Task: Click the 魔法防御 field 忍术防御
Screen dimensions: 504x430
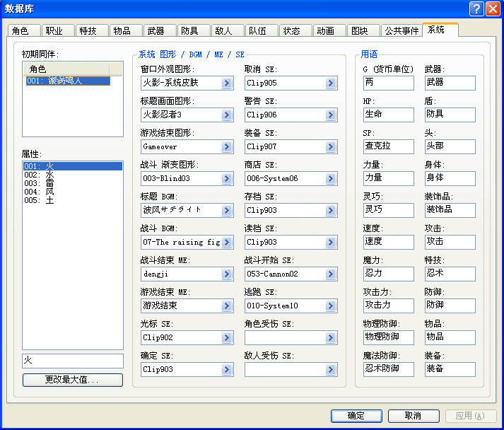Action: [x=389, y=370]
